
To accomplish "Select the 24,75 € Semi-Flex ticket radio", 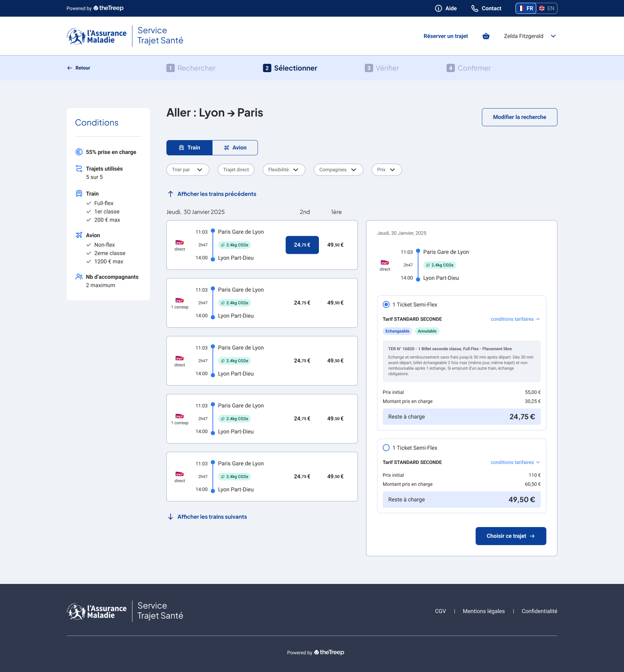I will coord(386,304).
